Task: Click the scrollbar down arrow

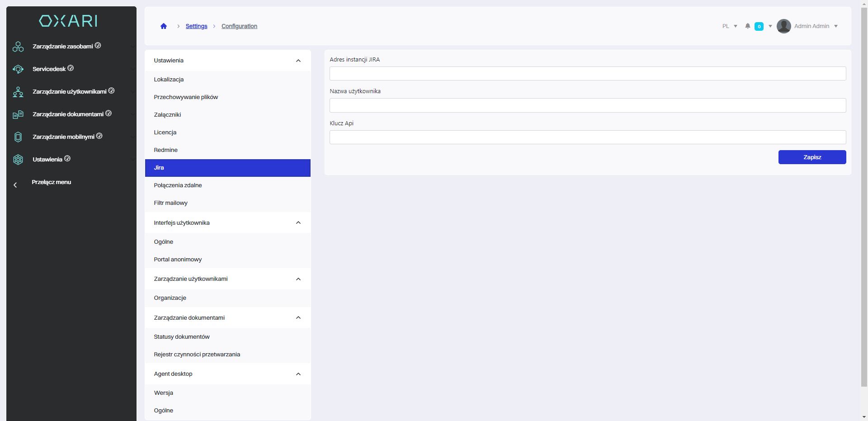Action: point(864,417)
